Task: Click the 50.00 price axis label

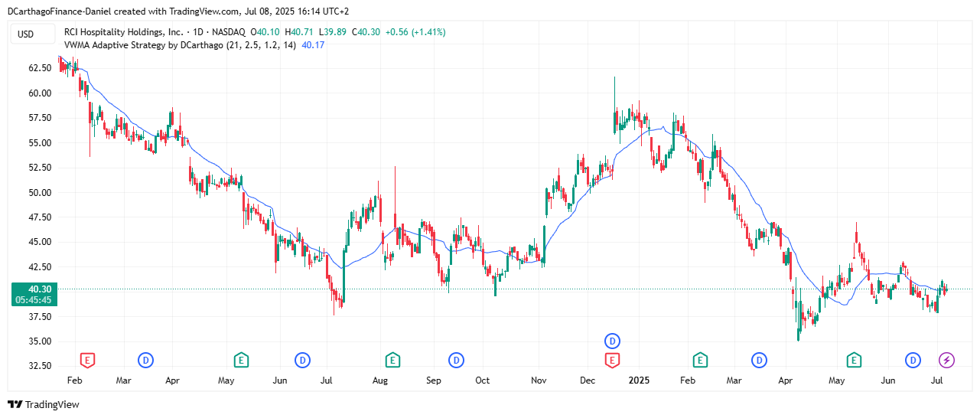Action: coord(39,193)
